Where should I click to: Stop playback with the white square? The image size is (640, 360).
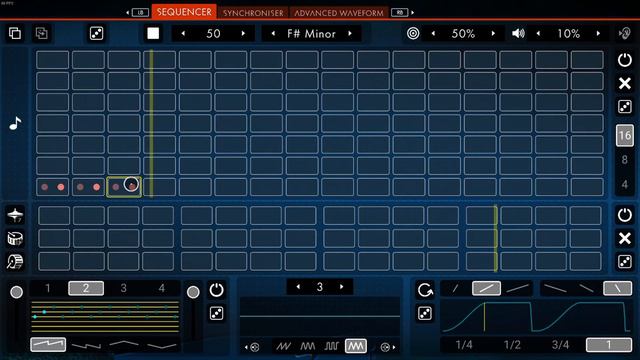[x=153, y=33]
